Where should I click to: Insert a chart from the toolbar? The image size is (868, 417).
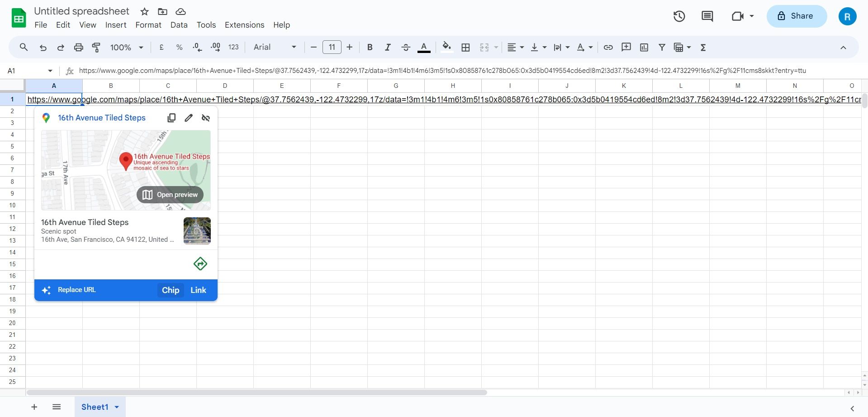point(644,47)
